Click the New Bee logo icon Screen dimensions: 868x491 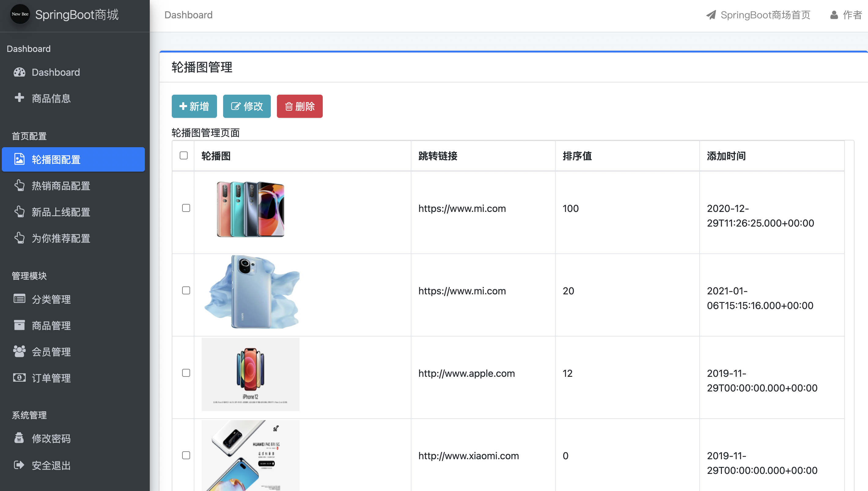coord(20,14)
